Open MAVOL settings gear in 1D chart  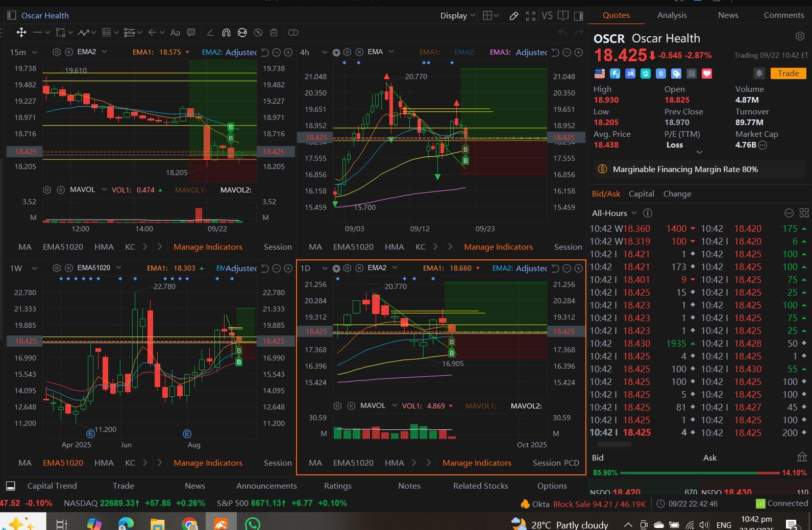[x=337, y=406]
